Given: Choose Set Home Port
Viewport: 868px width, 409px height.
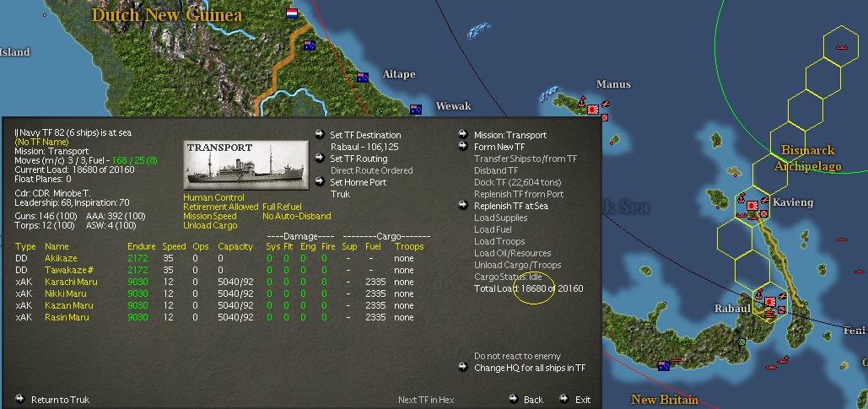Looking at the screenshot, I should (x=359, y=182).
